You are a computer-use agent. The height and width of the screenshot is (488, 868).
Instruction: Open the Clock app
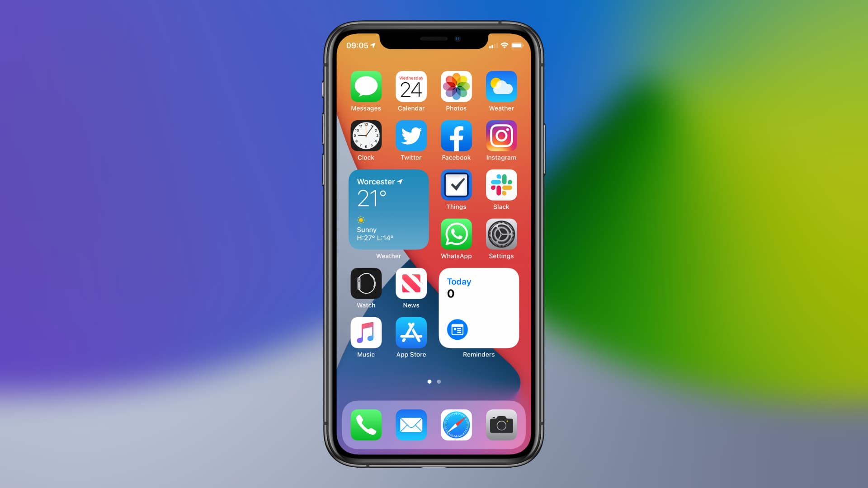(x=365, y=136)
